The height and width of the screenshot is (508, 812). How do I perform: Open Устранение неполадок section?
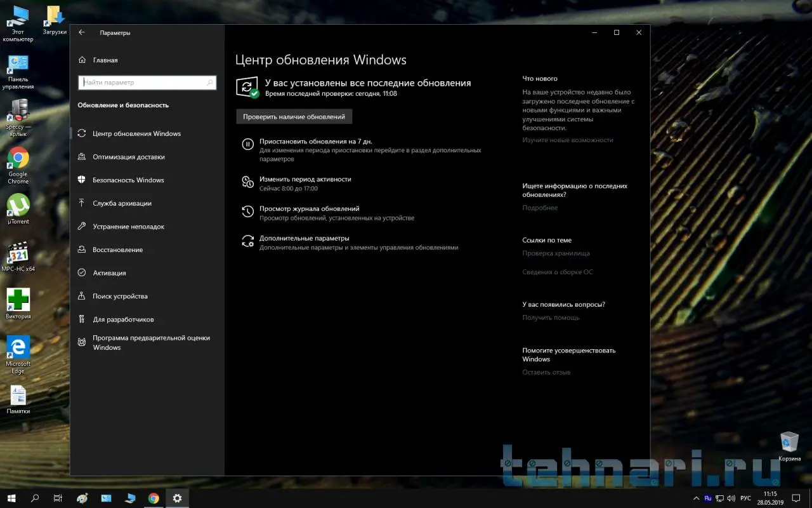pyautogui.click(x=147, y=227)
